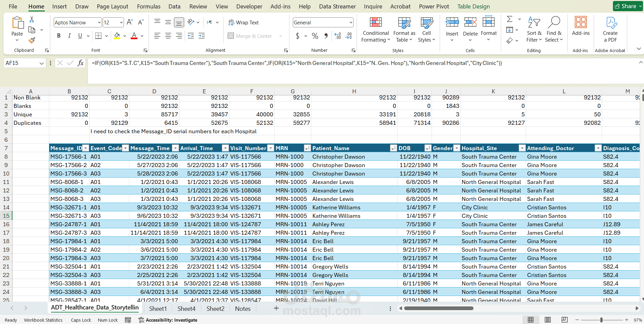
Task: Click the Format Painter brush icon
Action: 32,41
